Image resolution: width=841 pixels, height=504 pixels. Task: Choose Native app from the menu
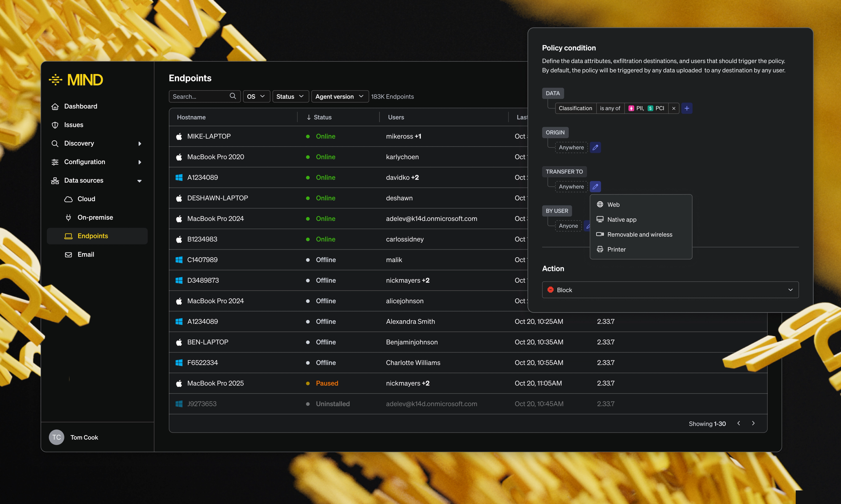click(622, 220)
